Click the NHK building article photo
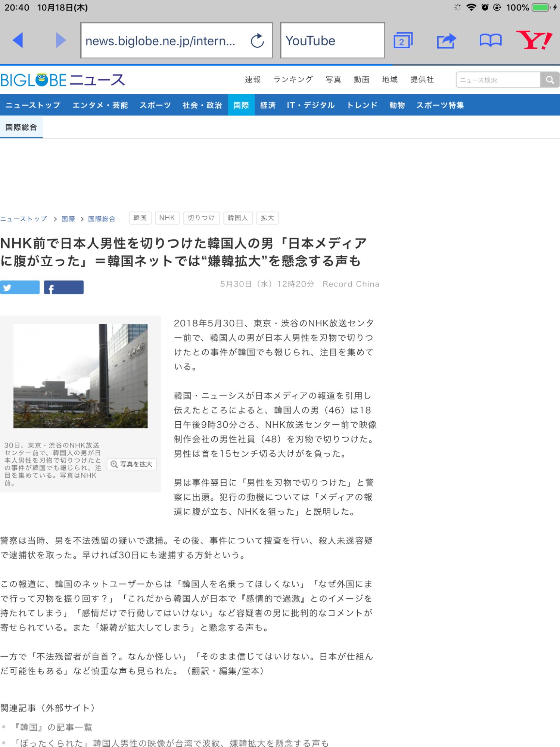The image size is (560, 747). tap(81, 376)
